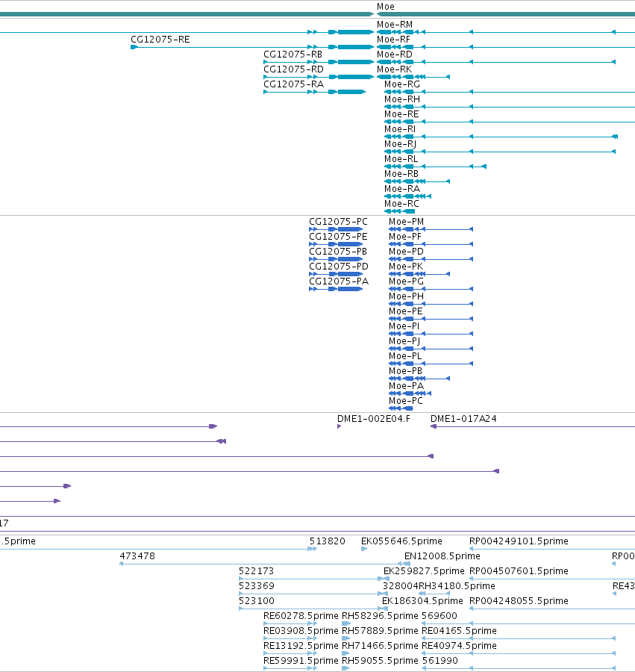Select the 523369 alignment label

click(257, 587)
